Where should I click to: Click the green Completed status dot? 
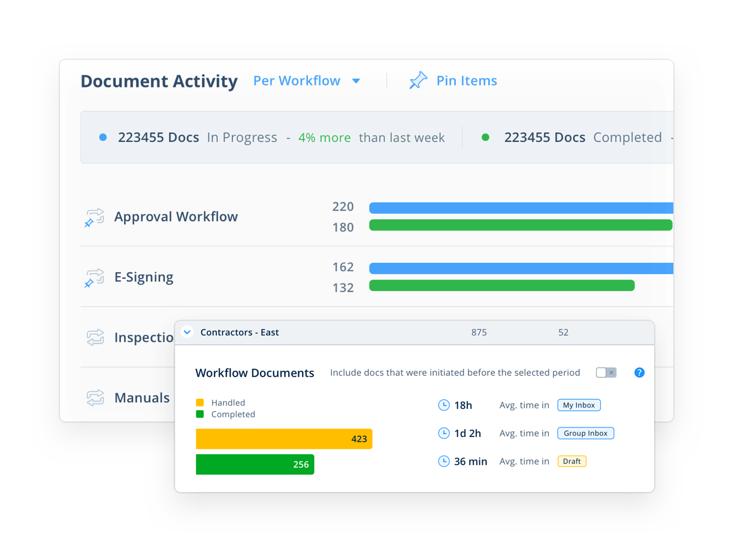486,138
